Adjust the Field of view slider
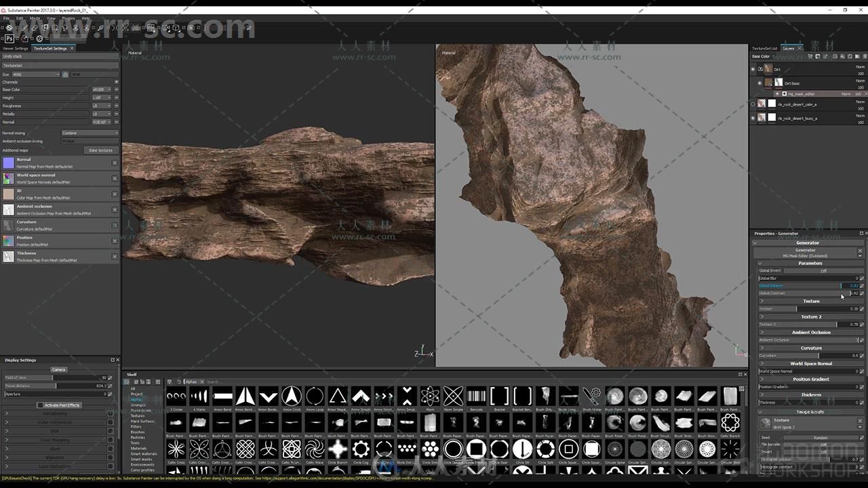Viewport: 868px width, 488px height. click(x=56, y=378)
